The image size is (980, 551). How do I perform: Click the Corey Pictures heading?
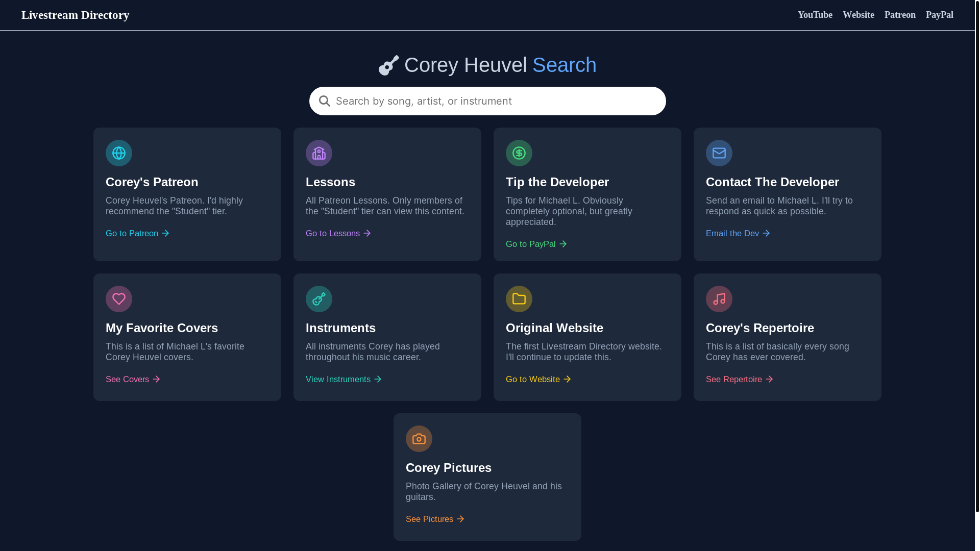coord(449,468)
